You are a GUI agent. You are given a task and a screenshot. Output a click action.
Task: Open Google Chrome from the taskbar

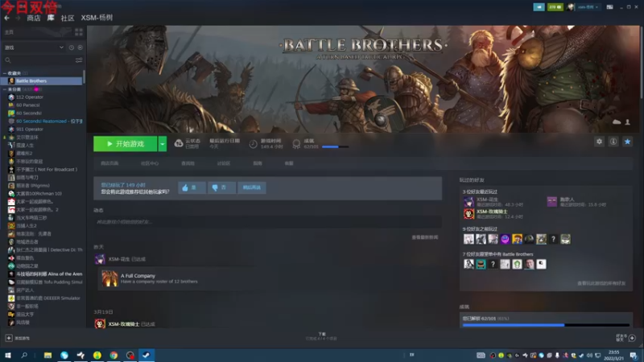click(x=114, y=355)
